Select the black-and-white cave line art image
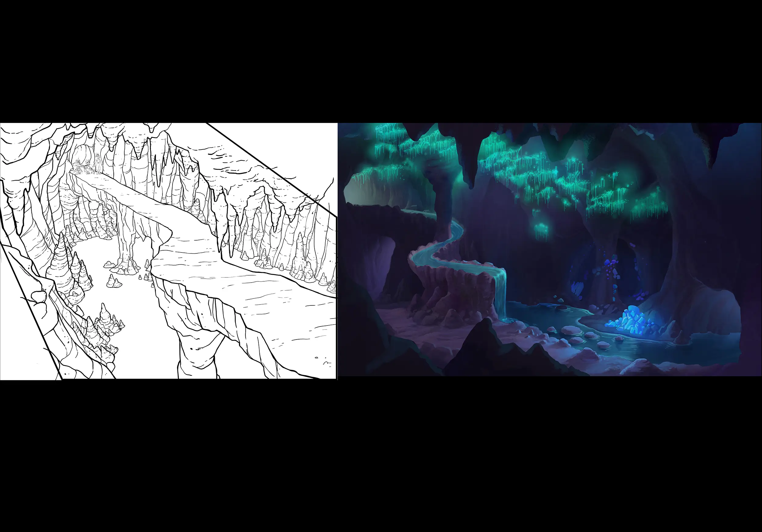 point(168,251)
